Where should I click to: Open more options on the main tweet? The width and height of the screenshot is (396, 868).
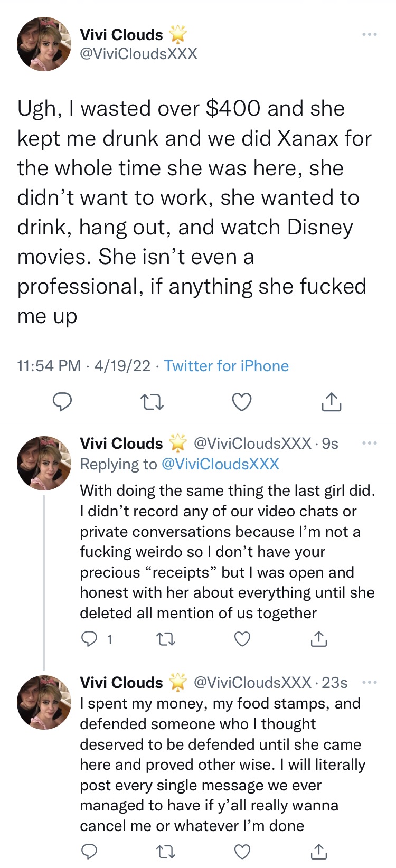tap(370, 35)
